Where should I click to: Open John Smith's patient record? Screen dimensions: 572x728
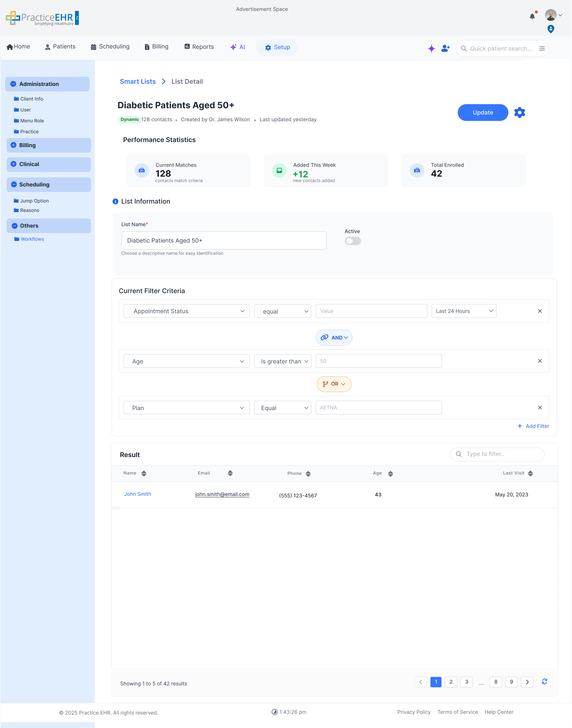[x=137, y=494]
